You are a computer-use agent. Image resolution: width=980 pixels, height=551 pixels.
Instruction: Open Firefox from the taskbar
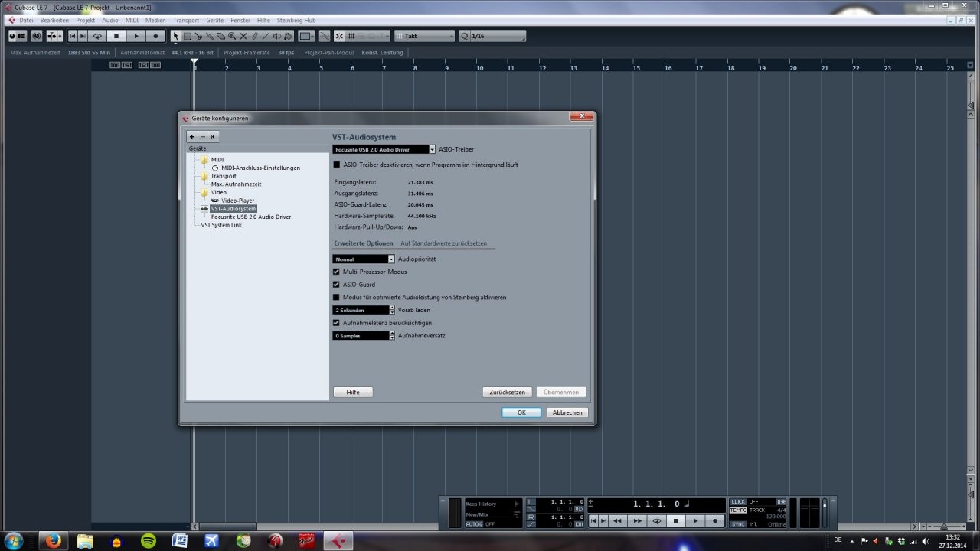(54, 540)
